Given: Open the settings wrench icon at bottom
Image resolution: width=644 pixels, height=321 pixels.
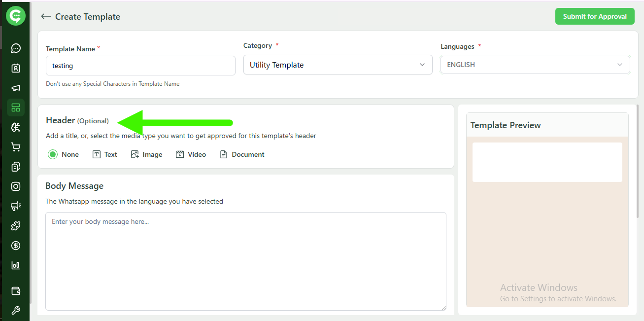Looking at the screenshot, I should [16, 310].
